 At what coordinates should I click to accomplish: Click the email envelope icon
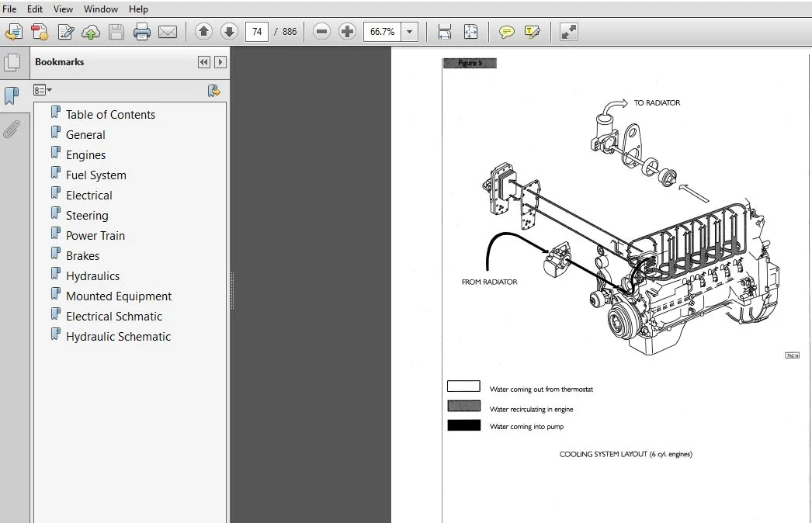coord(167,32)
